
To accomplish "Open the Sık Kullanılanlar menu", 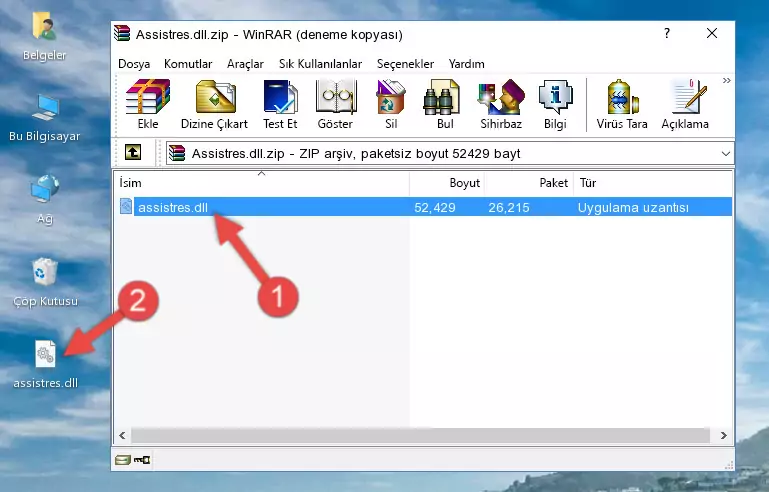I will pos(320,64).
